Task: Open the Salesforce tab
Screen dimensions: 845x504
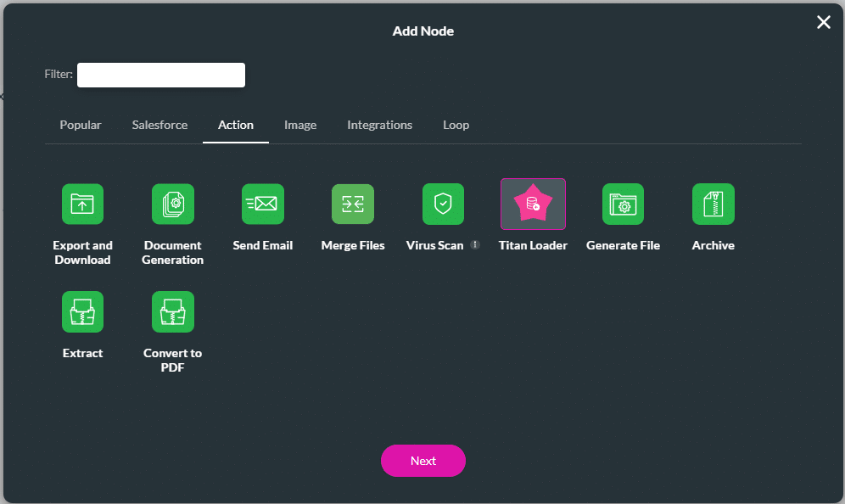Action: tap(159, 125)
